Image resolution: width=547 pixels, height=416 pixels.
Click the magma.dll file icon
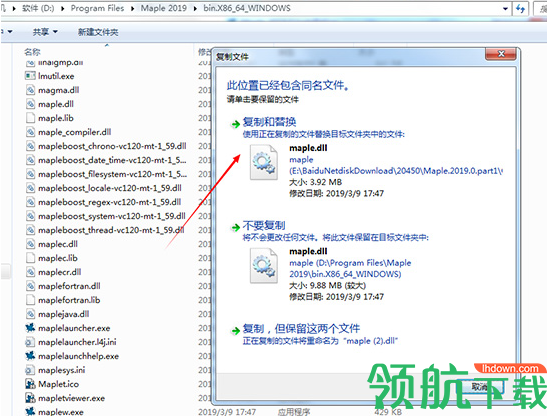tap(30, 90)
